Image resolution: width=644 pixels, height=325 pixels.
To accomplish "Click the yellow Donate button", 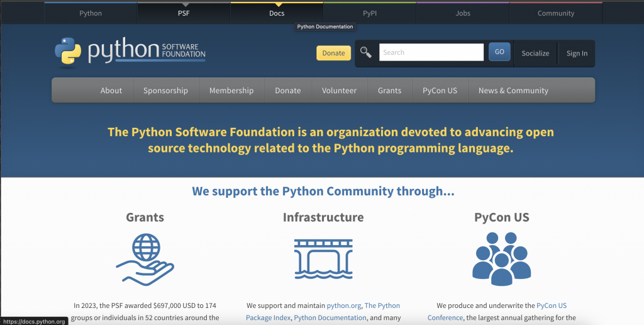I will (x=333, y=53).
